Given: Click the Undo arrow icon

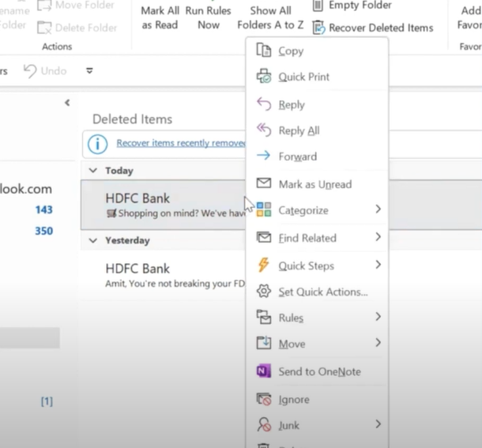Looking at the screenshot, I should tap(30, 71).
